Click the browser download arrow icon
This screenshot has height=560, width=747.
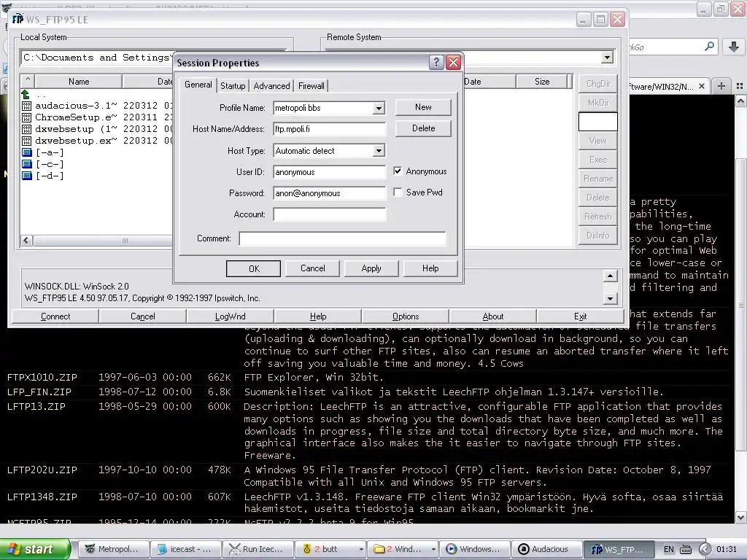[x=734, y=47]
